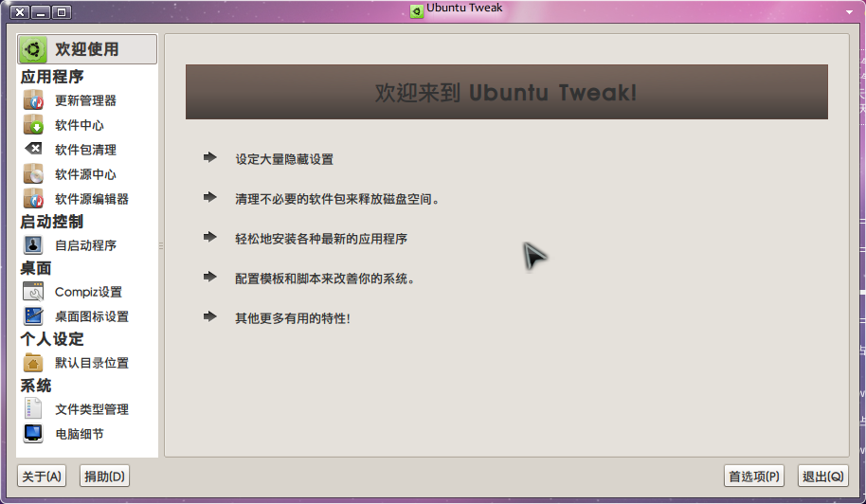Open 桌面图标设置 label in sidebar
The image size is (866, 504).
coord(92,316)
